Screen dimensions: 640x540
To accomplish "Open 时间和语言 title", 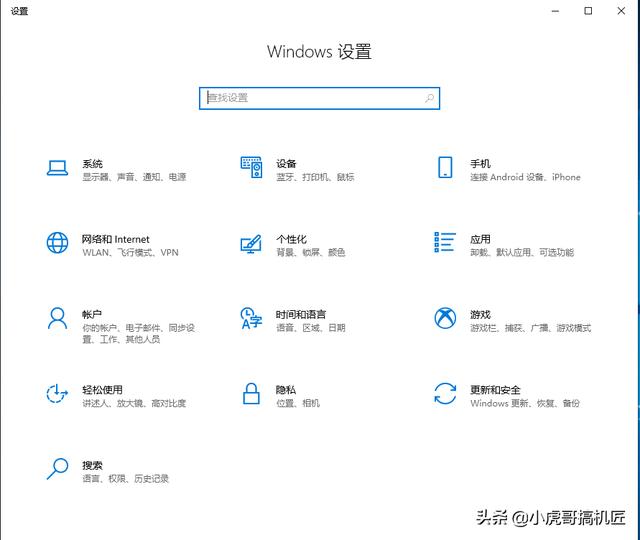I will (x=301, y=314).
